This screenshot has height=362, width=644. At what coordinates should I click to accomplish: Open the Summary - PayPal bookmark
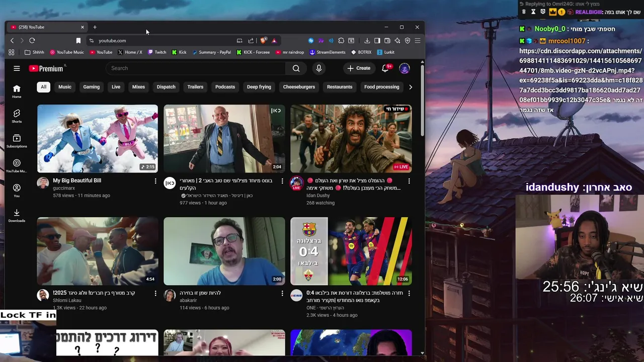click(x=211, y=52)
